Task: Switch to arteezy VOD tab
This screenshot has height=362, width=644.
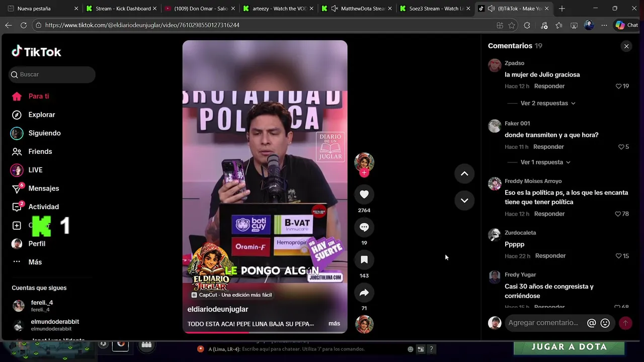Action: [x=278, y=9]
